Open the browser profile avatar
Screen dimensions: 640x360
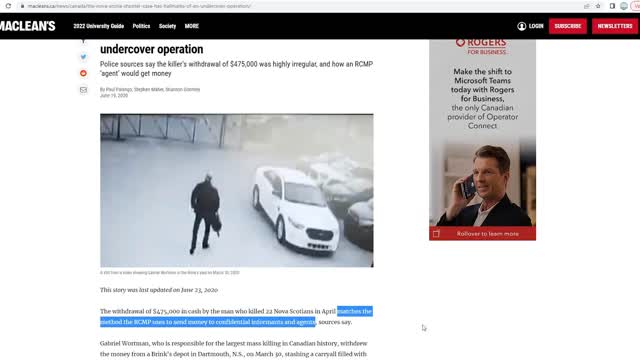[624, 6]
